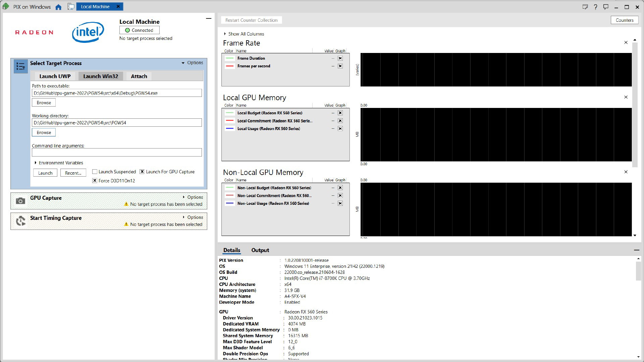Click the Start Timing Capture stopwatch icon
The width and height of the screenshot is (644, 362).
(21, 221)
